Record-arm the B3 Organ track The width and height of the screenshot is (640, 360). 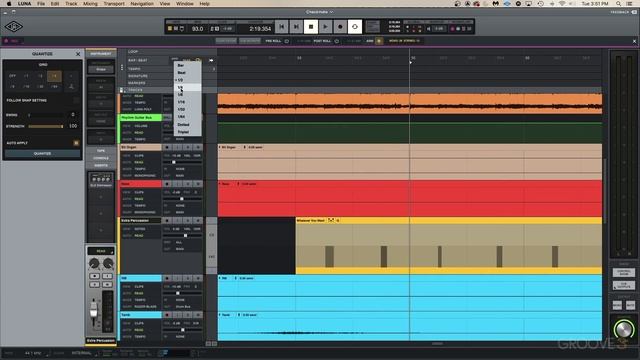[167, 147]
